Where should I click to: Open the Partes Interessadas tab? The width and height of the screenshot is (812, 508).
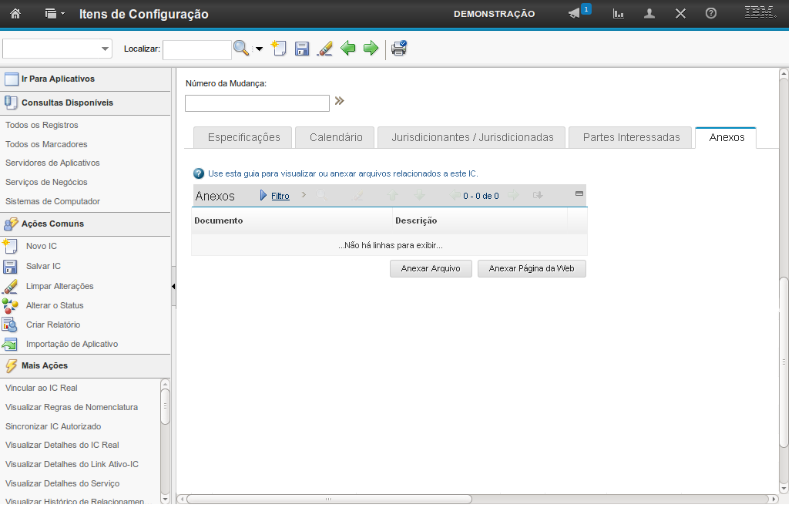631,137
